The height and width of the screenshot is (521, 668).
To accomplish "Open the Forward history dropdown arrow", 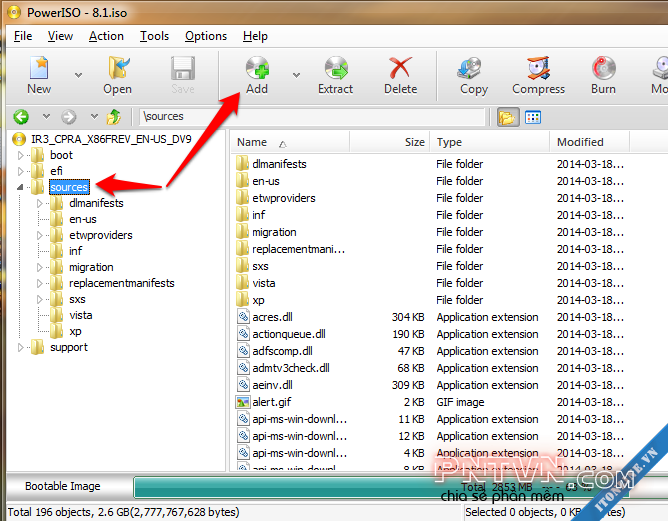I will tap(95, 116).
